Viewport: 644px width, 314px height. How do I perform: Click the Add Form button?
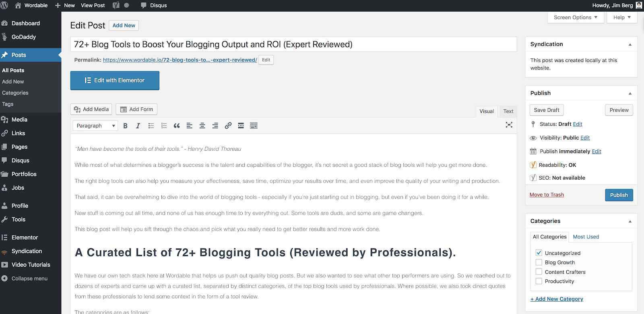(x=136, y=109)
